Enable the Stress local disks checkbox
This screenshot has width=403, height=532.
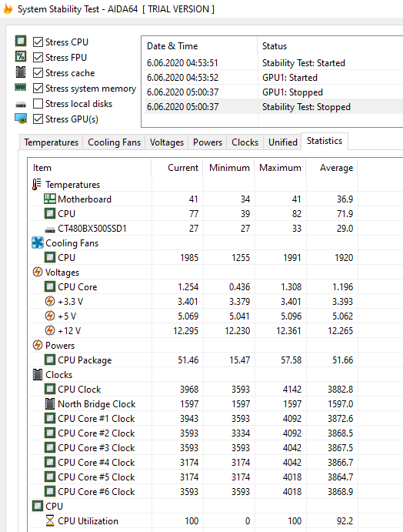[38, 103]
